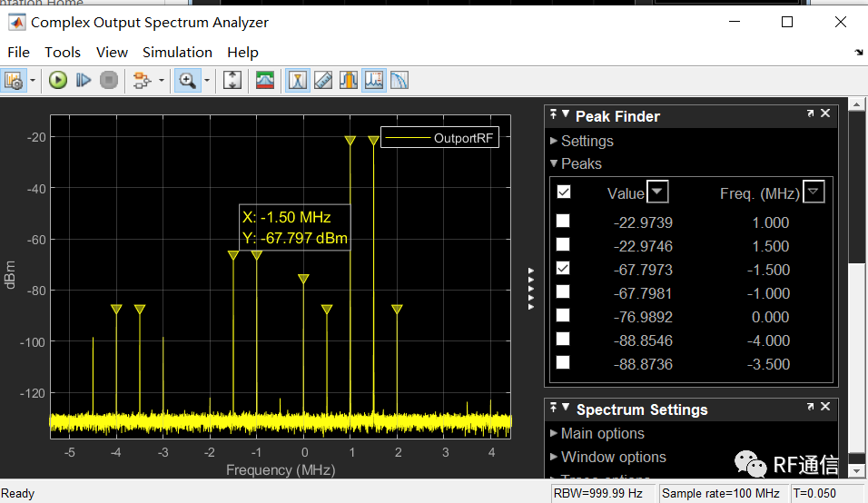Undock the Spectrum Settings panel
Viewport: 868px width, 503px height.
coord(811,407)
